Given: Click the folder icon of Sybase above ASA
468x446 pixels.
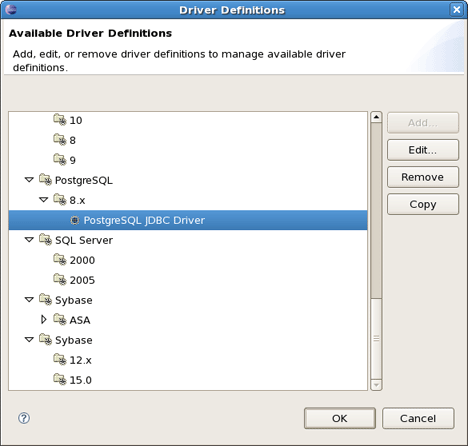Looking at the screenshot, I should 45,300.
